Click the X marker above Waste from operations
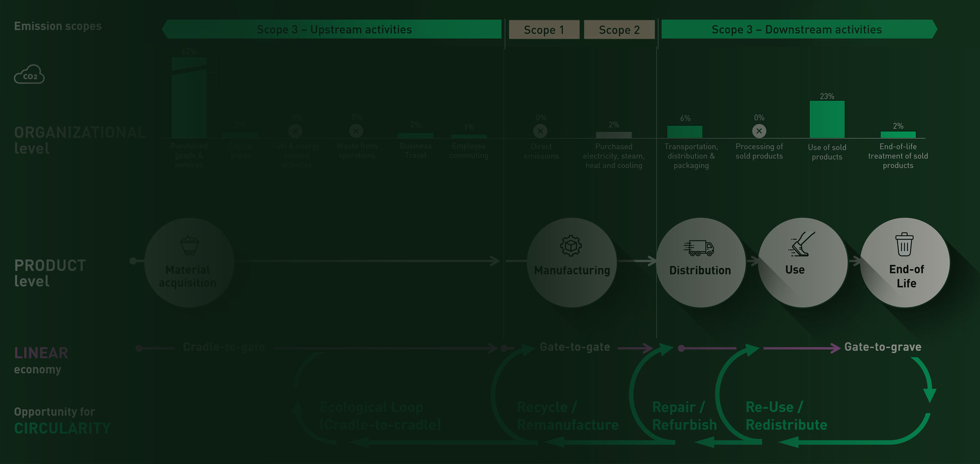980x464 pixels. [356, 131]
